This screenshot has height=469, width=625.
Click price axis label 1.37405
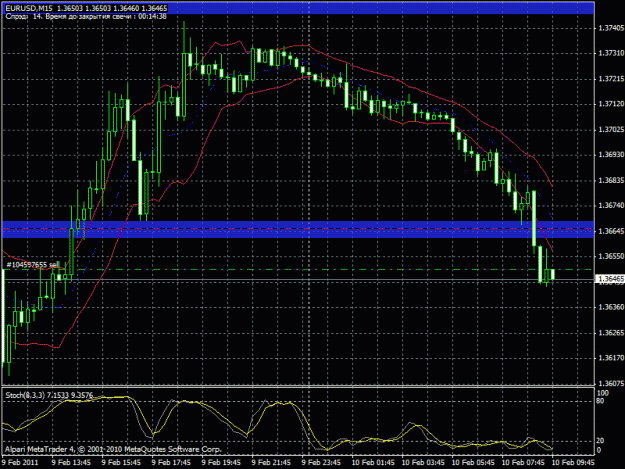(611, 28)
